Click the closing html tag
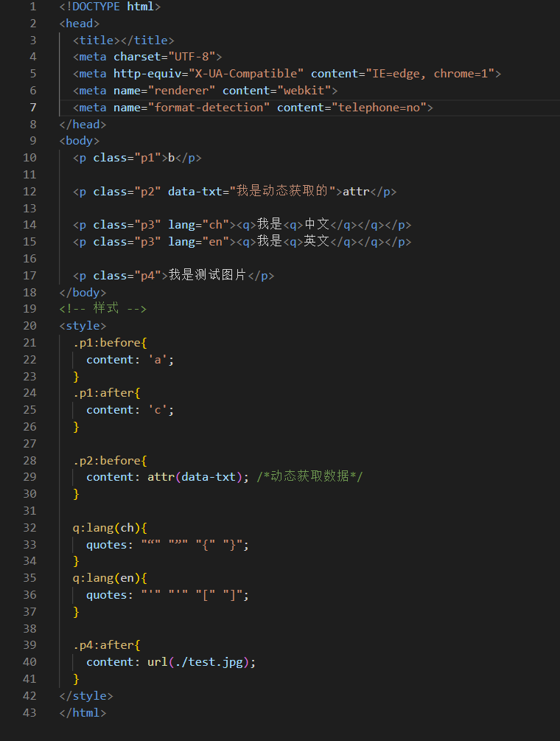 (83, 713)
